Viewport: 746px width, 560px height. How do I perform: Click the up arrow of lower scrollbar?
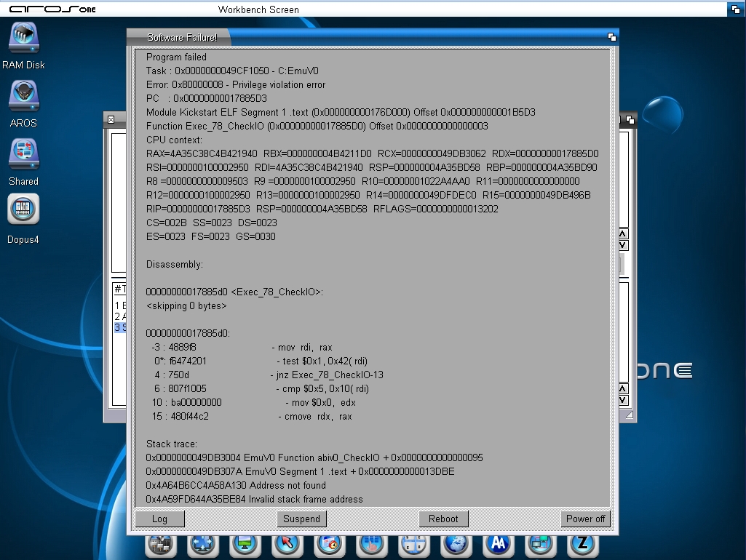click(623, 387)
